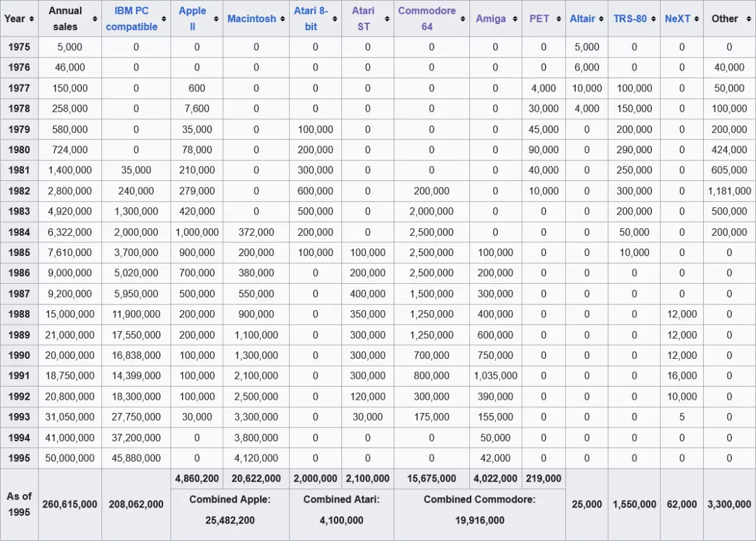Viewport: 756px width, 541px height.
Task: Click sort arrows next to Macintosh header
Action: [x=282, y=19]
